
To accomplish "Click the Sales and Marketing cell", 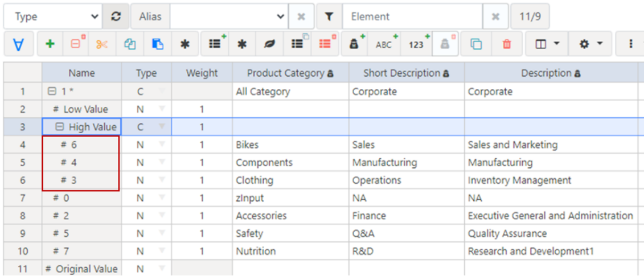I will click(551, 145).
